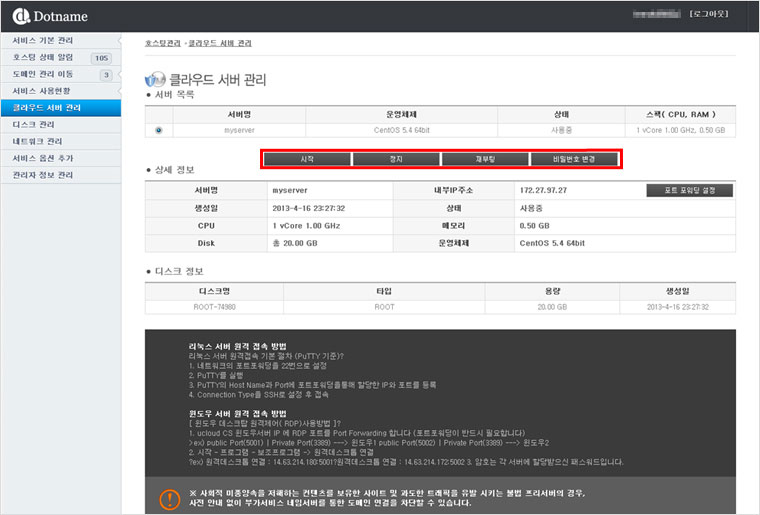Select 관리자 정보 관리 sidebar item
Image resolution: width=760 pixels, height=515 pixels.
click(x=43, y=175)
